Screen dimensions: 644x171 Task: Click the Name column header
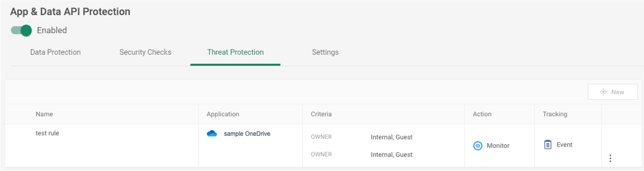pos(44,114)
